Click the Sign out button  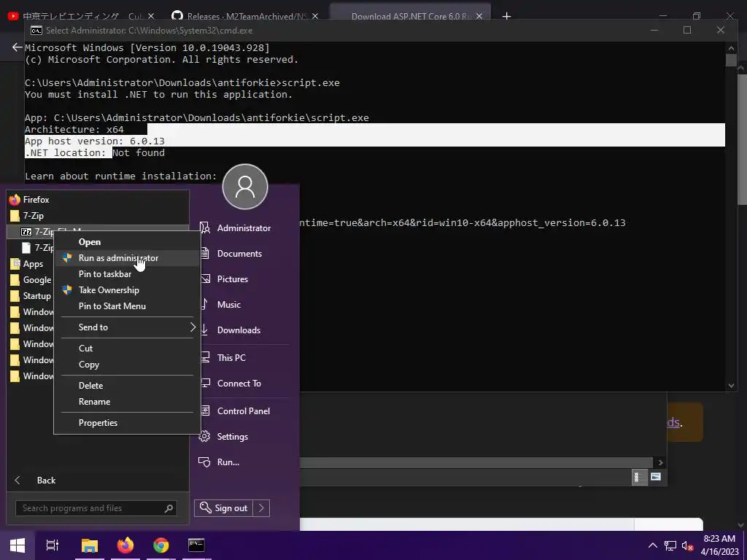(223, 508)
